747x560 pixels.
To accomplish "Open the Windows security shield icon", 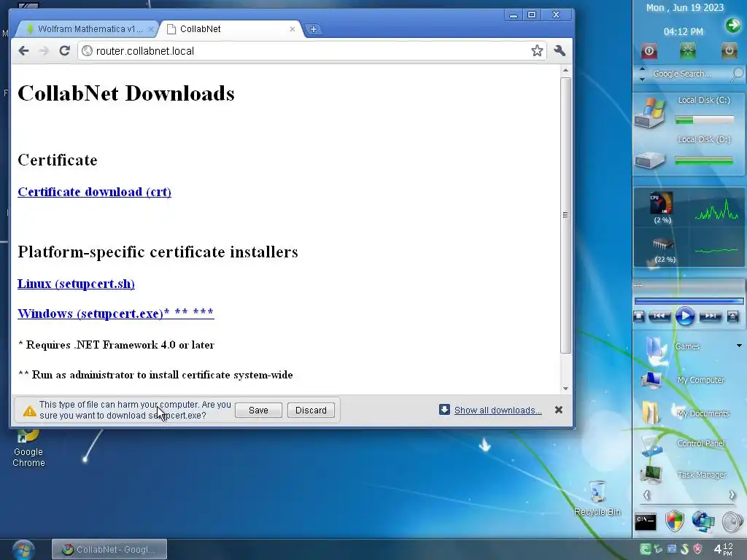I will click(x=675, y=521).
